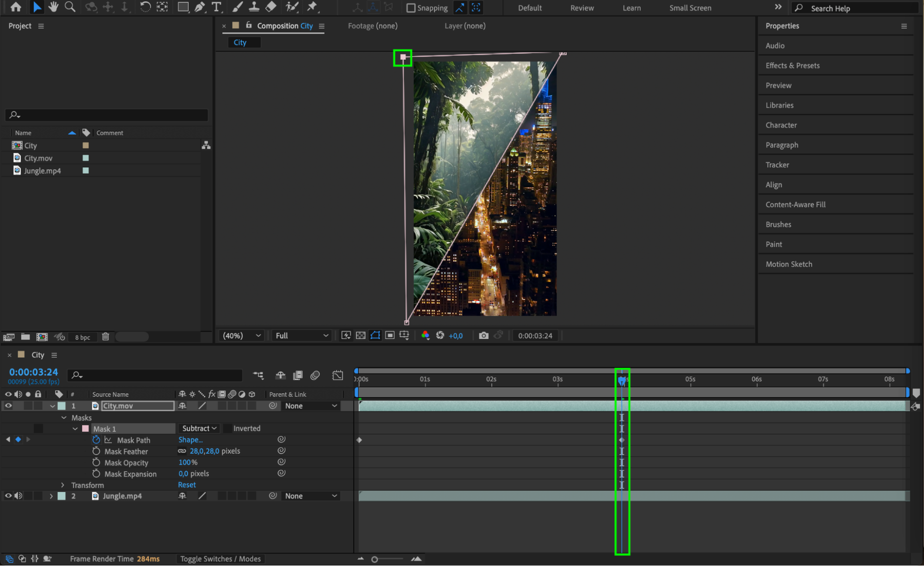Pick the Rotation tool
This screenshot has height=566, width=924.
145,7
